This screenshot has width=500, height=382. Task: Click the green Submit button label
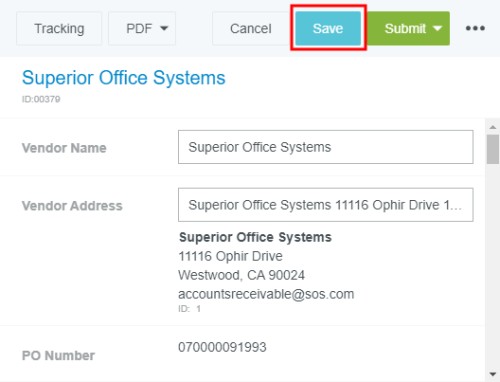(405, 28)
